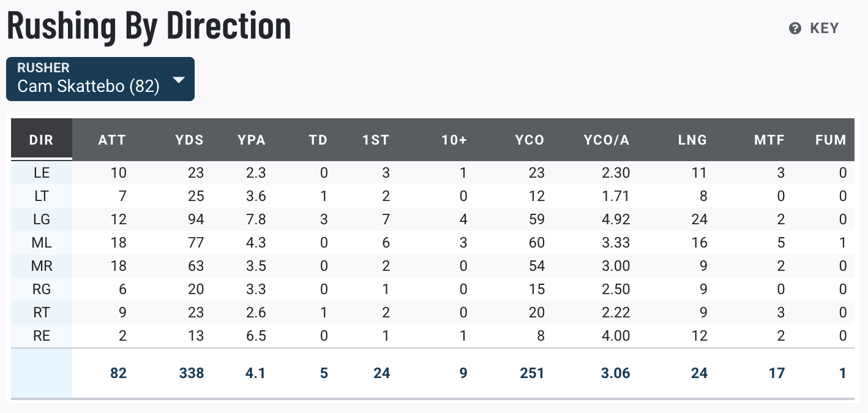868x413 pixels.
Task: Sort table by YPA column
Action: click(252, 140)
